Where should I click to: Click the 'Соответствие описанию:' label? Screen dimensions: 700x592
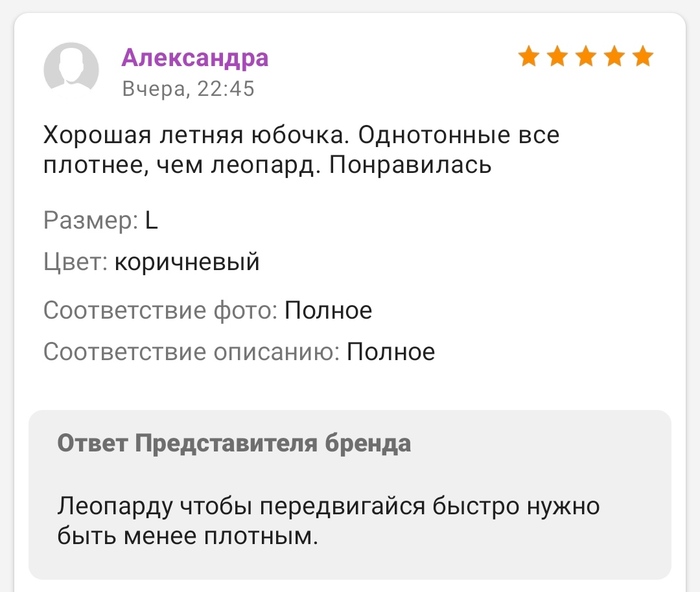tap(191, 352)
